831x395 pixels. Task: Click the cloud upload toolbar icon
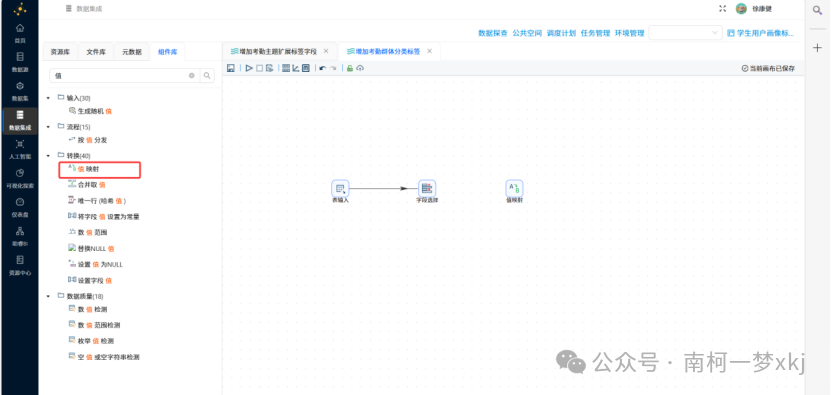[360, 68]
